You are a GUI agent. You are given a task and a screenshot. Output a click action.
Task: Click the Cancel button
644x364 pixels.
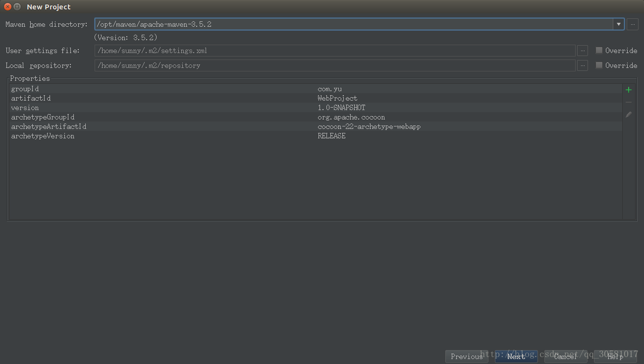pos(566,357)
